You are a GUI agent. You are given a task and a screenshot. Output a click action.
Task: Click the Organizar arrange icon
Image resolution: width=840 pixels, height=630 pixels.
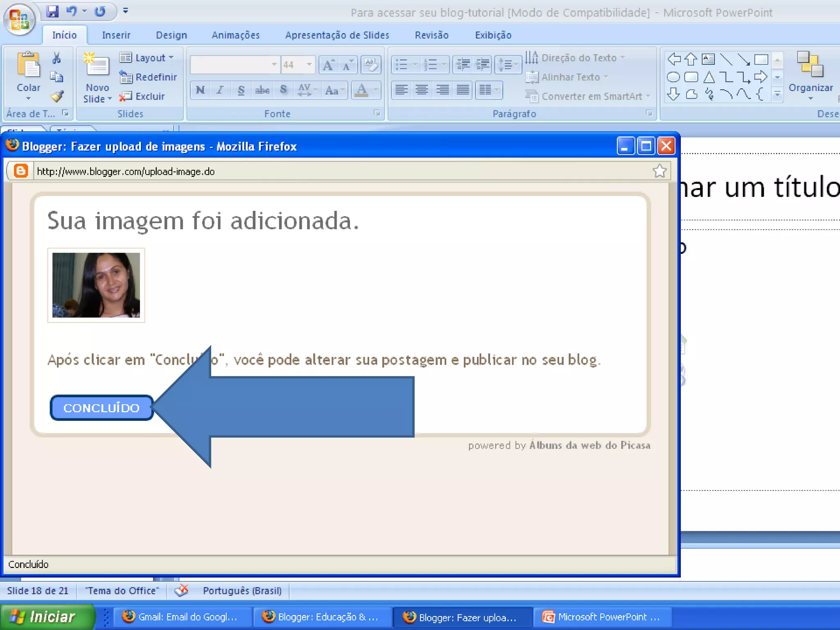tap(810, 66)
